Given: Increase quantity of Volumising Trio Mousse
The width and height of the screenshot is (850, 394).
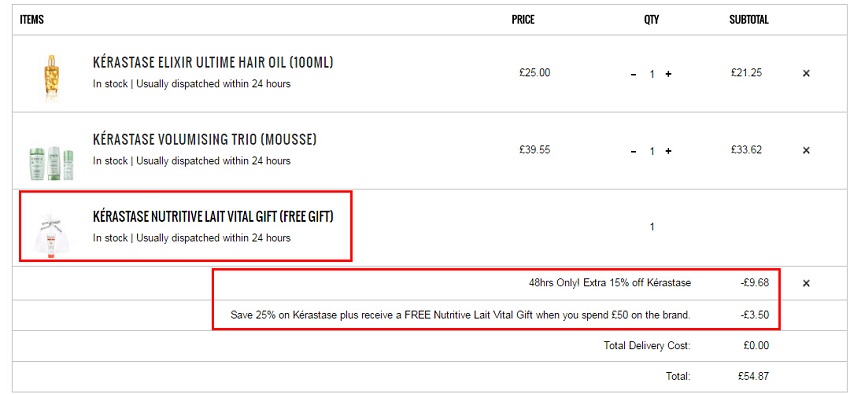Looking at the screenshot, I should 668,151.
